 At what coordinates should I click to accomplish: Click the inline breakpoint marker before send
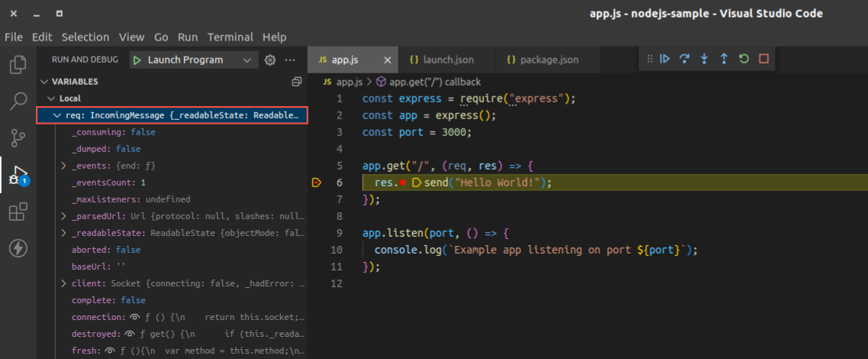pos(416,183)
